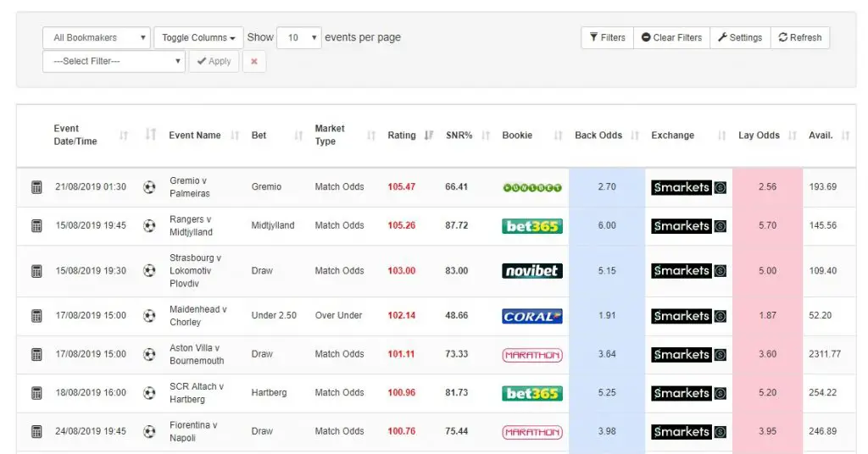The width and height of the screenshot is (868, 454).
Task: Sort by Bet column header
Action: [x=277, y=135]
